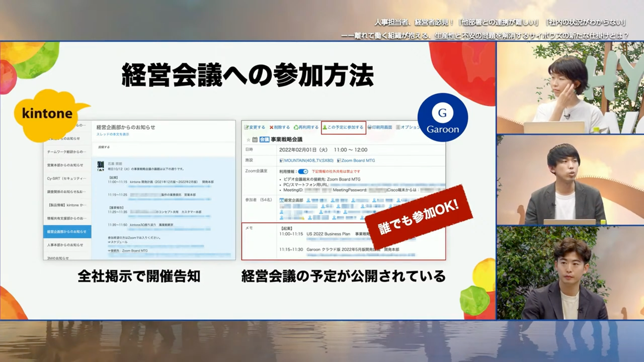The width and height of the screenshot is (644, 362).
Task: Select Cy-SIRT(セキュリティ… in sidebar
Action: [67, 178]
